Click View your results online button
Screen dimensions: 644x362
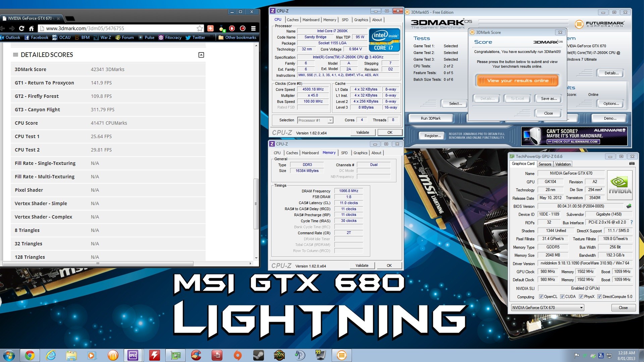tap(518, 80)
